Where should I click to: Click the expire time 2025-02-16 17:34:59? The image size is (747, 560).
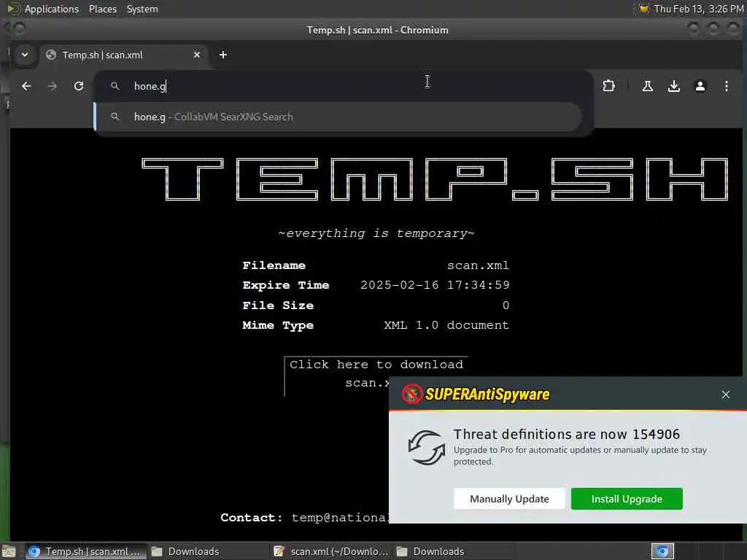coord(435,285)
